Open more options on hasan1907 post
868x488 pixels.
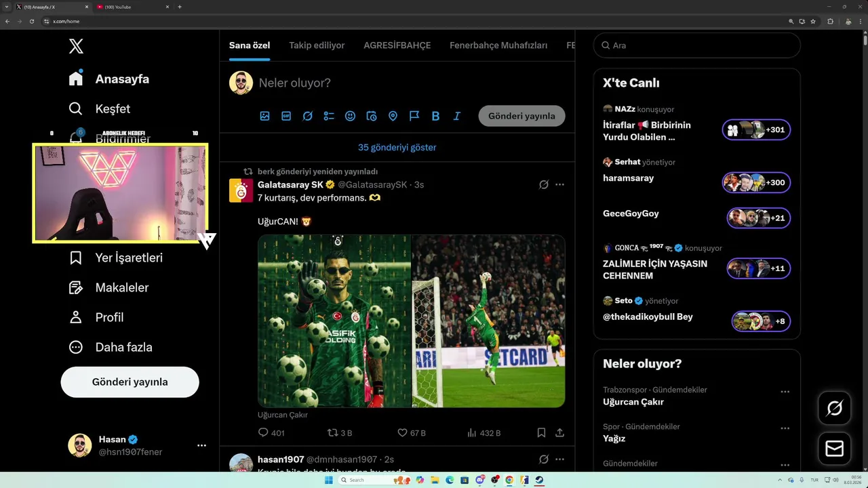click(x=559, y=460)
